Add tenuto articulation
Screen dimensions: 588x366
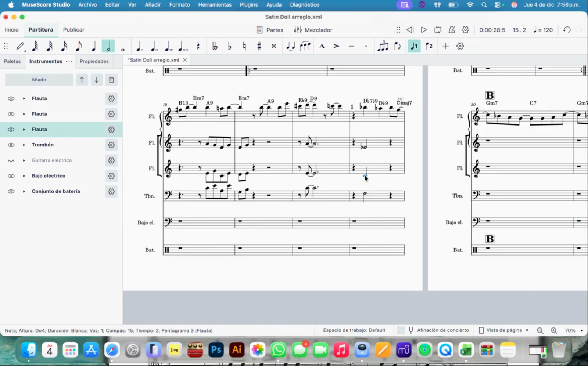(351, 46)
